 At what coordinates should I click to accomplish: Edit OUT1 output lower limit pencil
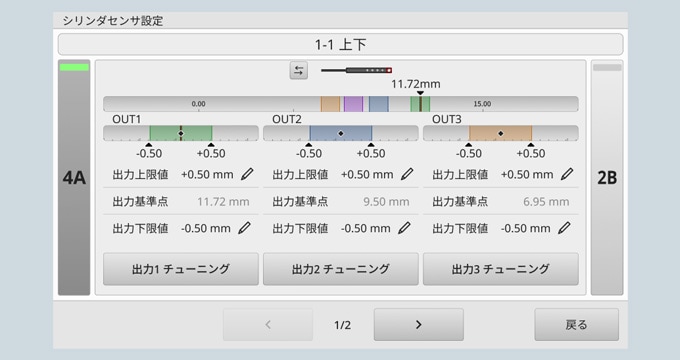pos(245,228)
